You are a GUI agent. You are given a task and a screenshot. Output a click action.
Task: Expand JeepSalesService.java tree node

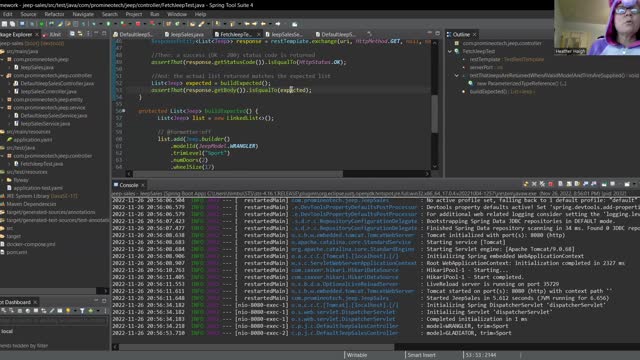pos(9,123)
